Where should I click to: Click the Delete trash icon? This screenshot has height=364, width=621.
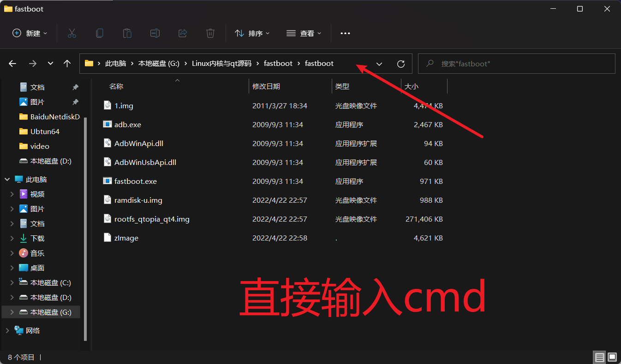tap(210, 33)
